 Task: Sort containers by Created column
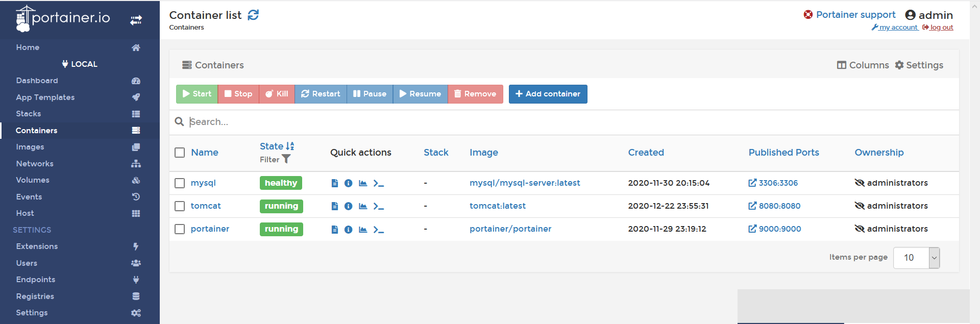[646, 152]
